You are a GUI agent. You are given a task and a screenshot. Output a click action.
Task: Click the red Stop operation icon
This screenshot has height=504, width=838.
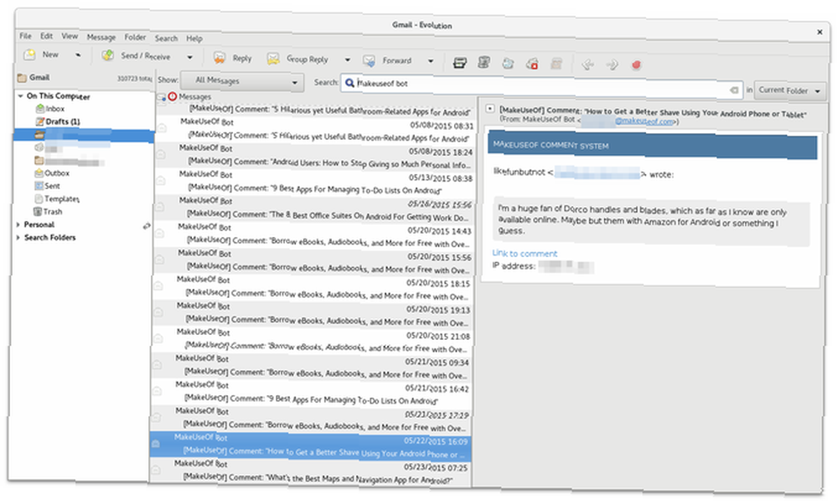click(x=635, y=65)
